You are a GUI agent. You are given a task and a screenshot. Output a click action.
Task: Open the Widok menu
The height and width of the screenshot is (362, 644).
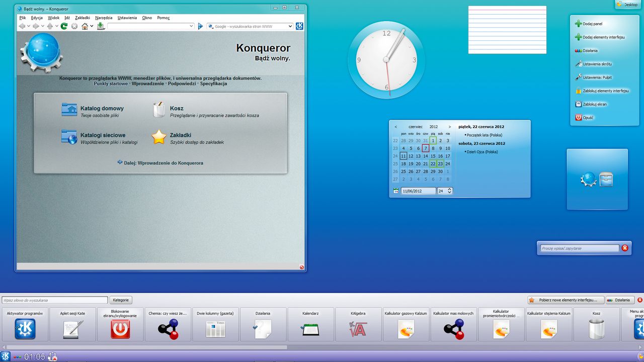point(53,18)
